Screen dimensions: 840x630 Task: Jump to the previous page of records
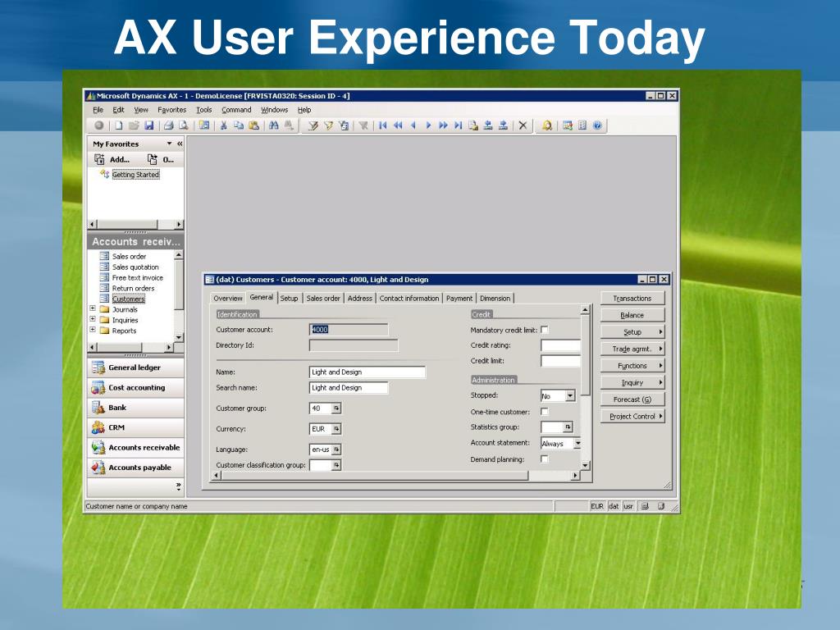398,126
